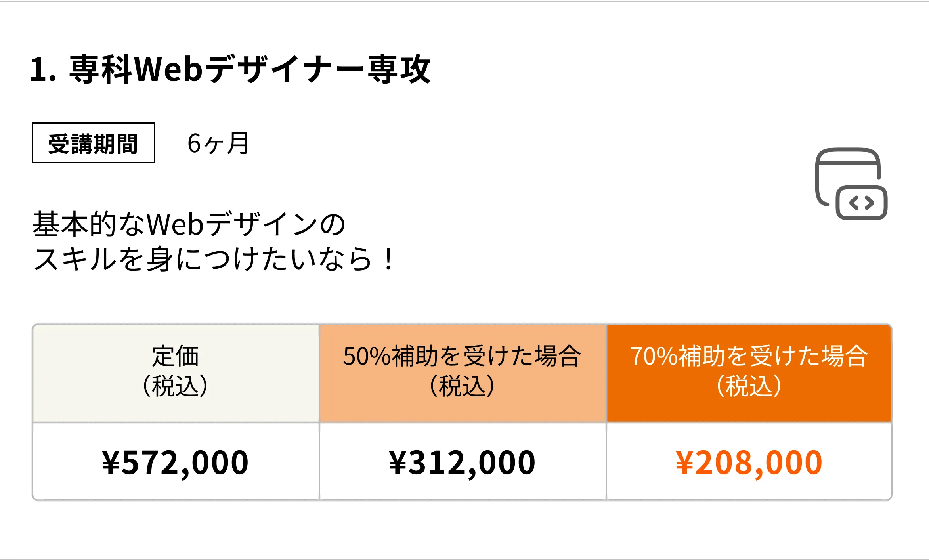Click the list price ¥572,000
Screen dimensions: 929x560
coord(175,463)
